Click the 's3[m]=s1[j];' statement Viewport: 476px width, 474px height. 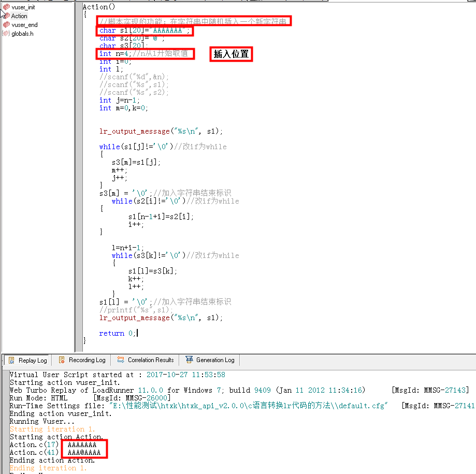tap(136, 162)
